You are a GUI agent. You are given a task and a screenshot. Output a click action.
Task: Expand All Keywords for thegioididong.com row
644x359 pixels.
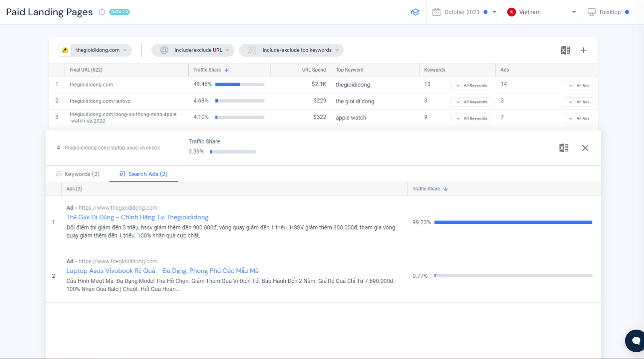[471, 85]
